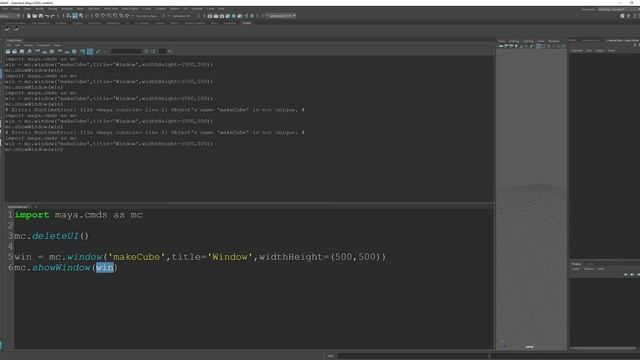Open Layers menu in Layer Editor
Image resolution: width=640 pixels, height=360 pixels.
point(576,269)
